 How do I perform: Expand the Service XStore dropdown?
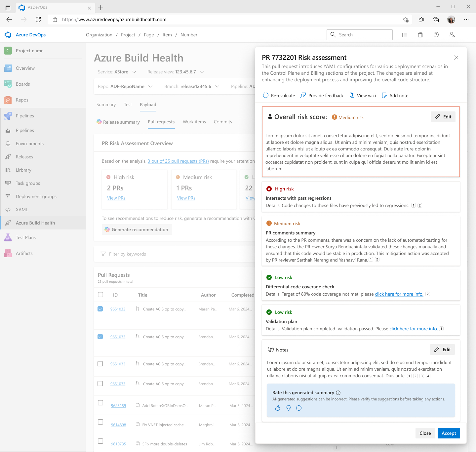tap(117, 72)
